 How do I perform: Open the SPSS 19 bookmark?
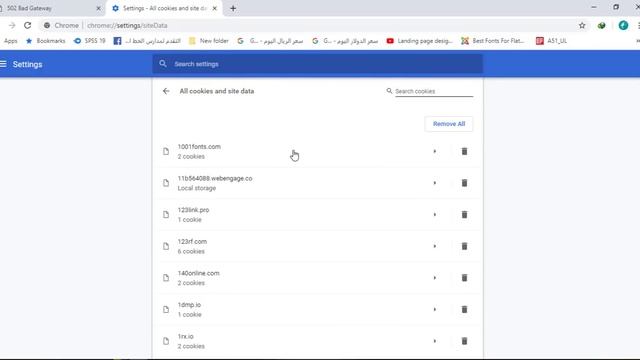click(89, 41)
